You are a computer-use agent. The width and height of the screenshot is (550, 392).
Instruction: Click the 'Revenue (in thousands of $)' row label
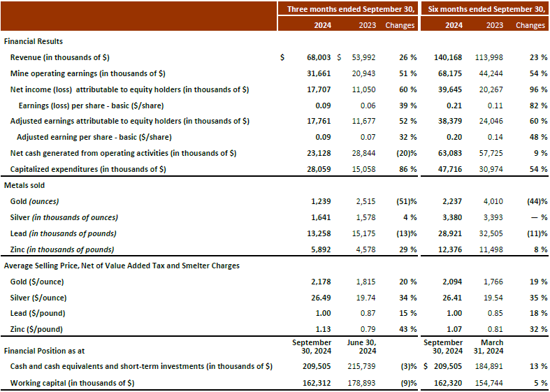point(60,57)
